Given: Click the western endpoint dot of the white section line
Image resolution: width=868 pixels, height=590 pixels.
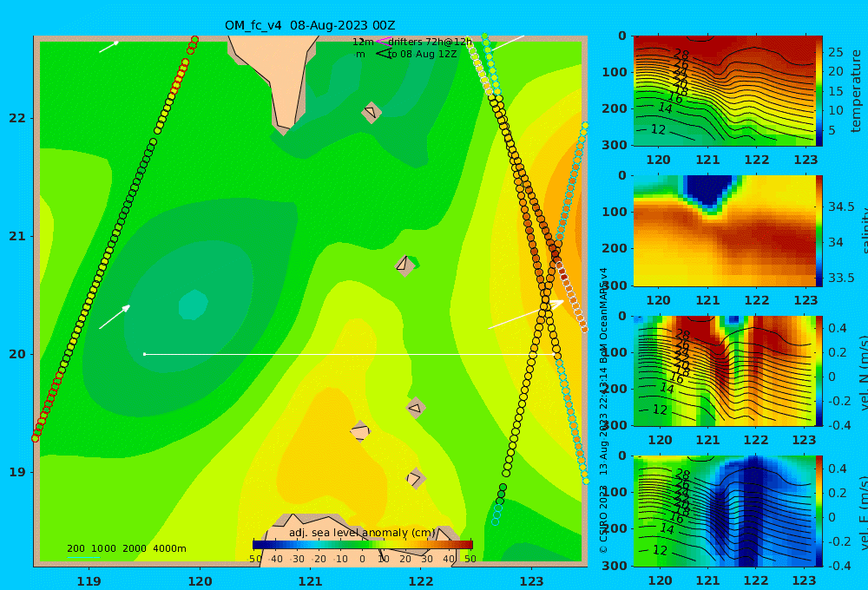Looking at the screenshot, I should [144, 354].
